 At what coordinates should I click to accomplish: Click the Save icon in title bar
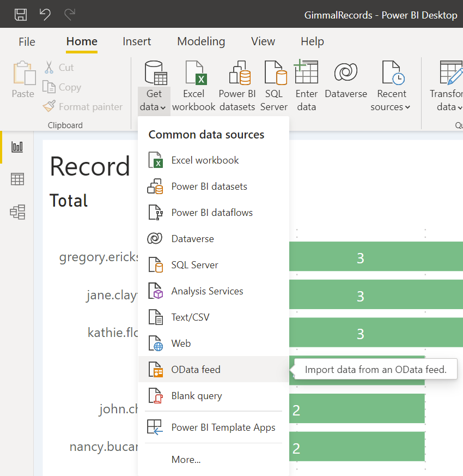(21, 14)
